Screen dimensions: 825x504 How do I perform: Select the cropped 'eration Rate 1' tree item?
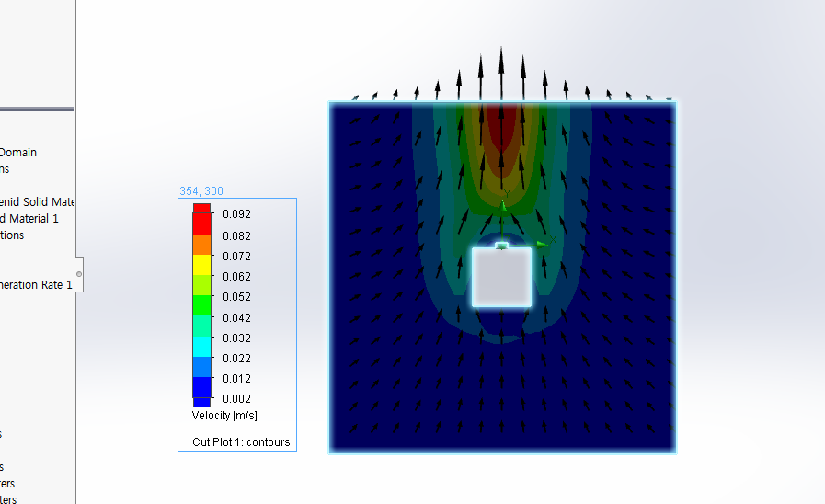(x=36, y=284)
